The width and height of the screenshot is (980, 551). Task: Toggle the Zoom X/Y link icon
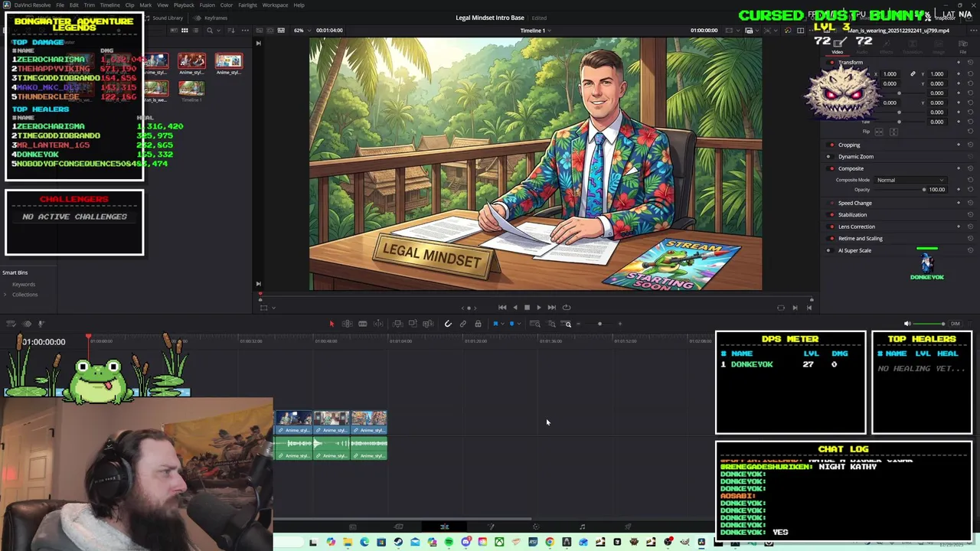pos(913,74)
